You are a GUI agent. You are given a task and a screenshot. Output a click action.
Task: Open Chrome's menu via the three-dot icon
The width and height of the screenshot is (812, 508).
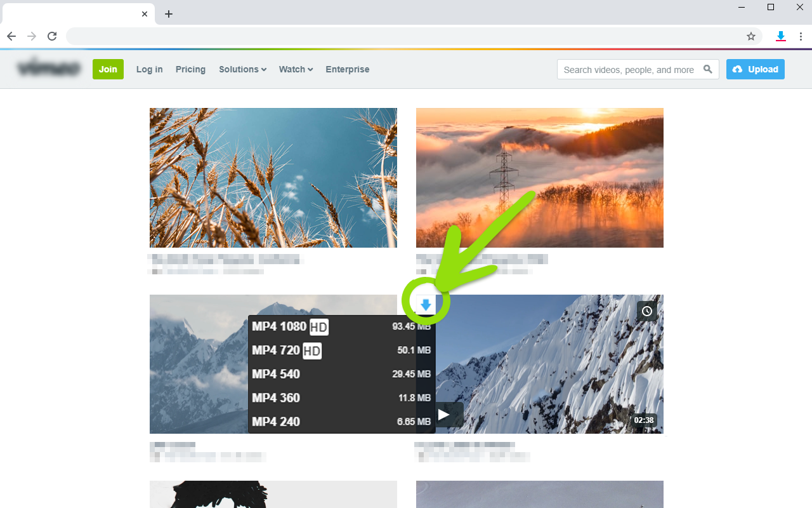[801, 36]
